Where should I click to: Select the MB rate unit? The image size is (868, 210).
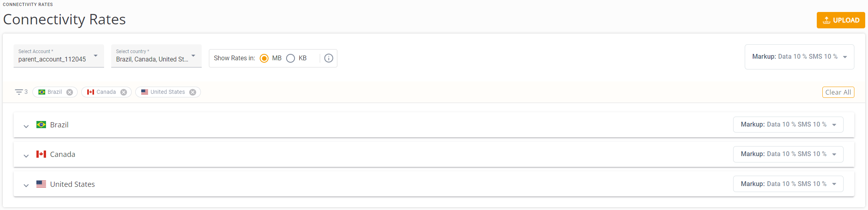[x=264, y=58]
